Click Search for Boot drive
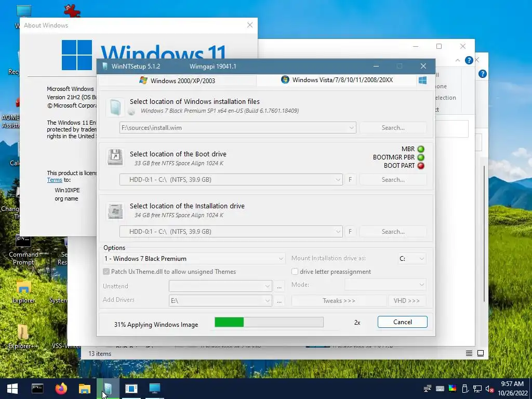 click(x=393, y=180)
